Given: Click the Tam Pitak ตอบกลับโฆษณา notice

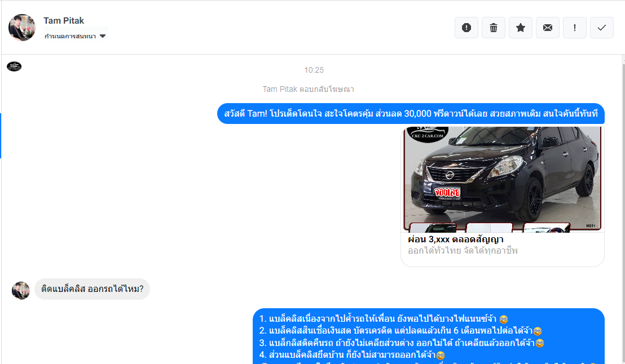Looking at the screenshot, I should 308,89.
